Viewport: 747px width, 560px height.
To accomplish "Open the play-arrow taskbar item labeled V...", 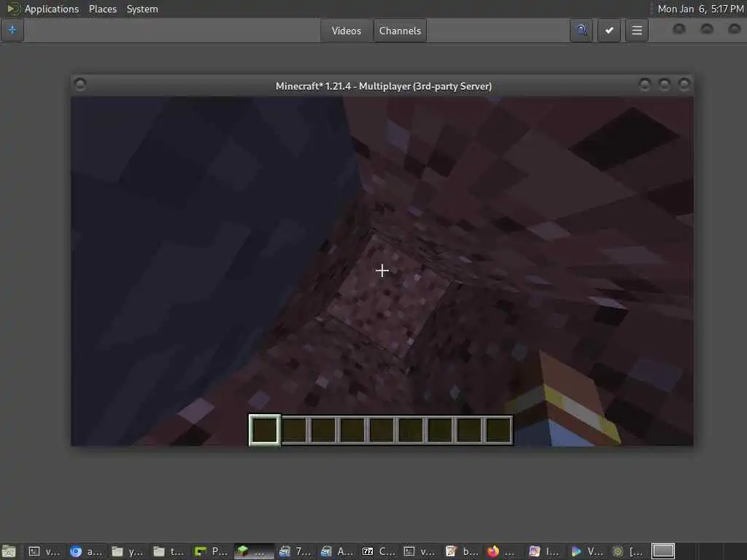I will pos(586,551).
